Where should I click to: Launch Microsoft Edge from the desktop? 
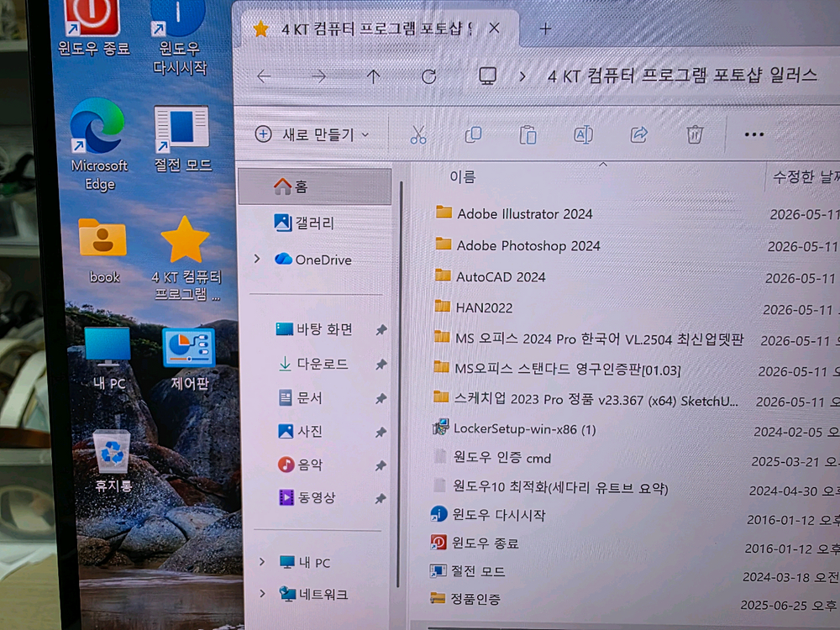pos(98,144)
